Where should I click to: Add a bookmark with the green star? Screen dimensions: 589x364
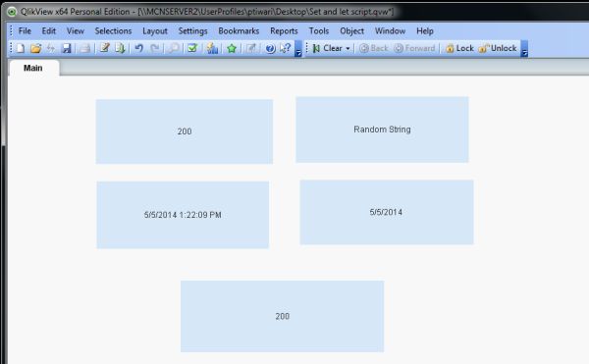(232, 48)
